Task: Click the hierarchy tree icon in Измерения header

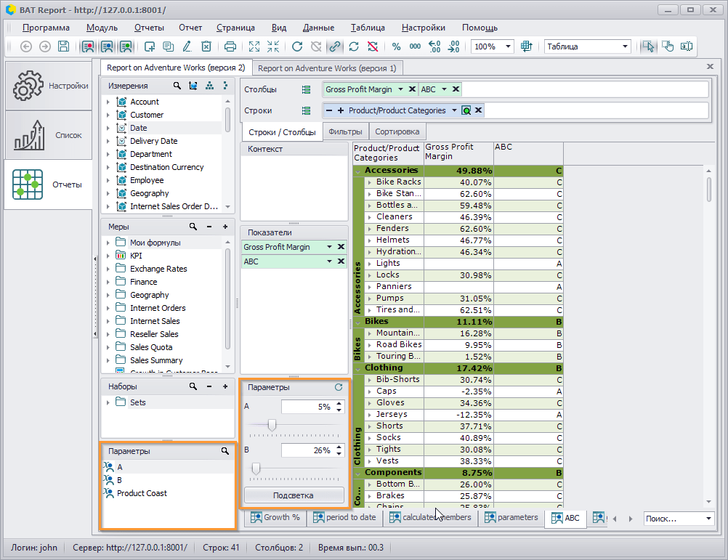Action: coord(210,86)
